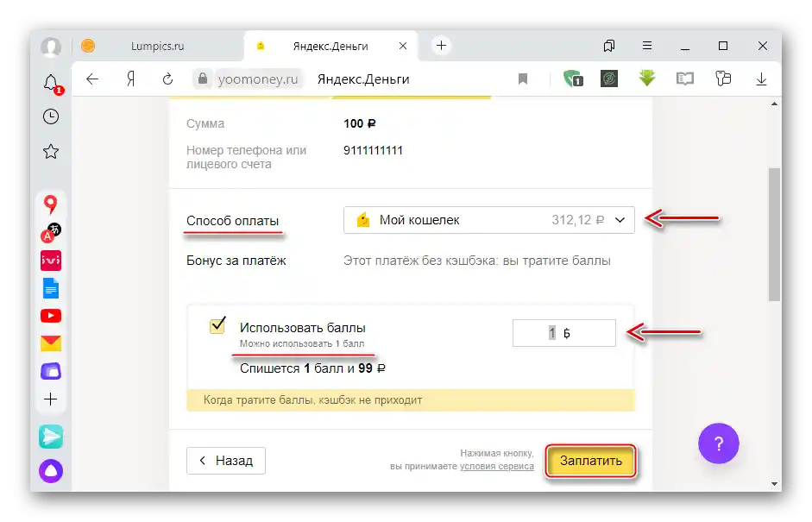The height and width of the screenshot is (522, 812).
Task: Select the Яндекс.Деньги tab
Action: [330, 46]
